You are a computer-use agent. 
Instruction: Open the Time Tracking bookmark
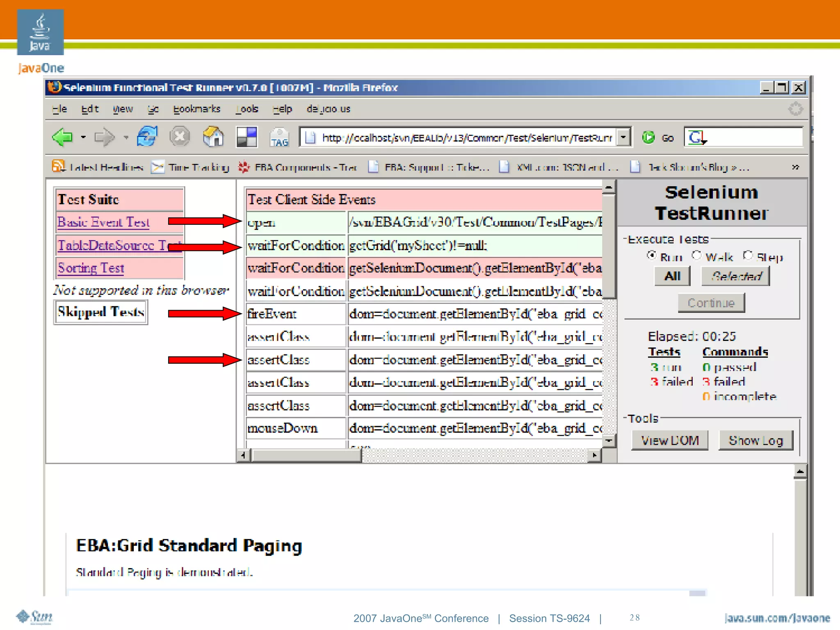[190, 167]
